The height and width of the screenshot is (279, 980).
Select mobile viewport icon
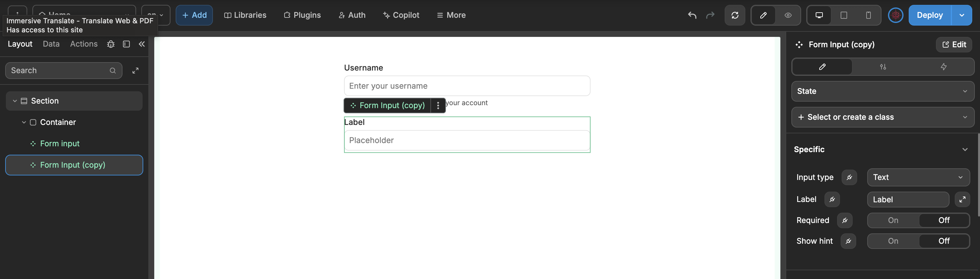(868, 15)
